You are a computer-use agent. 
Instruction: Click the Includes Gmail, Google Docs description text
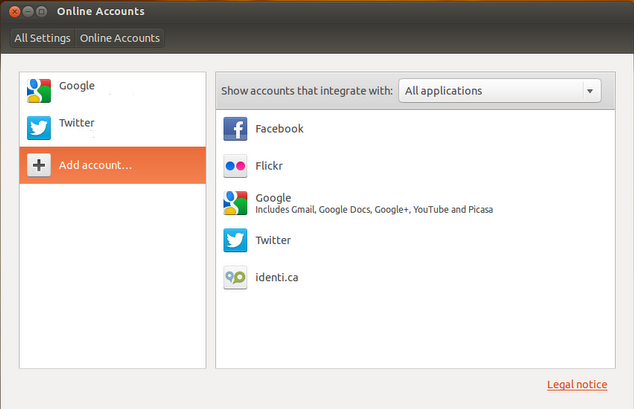click(x=374, y=210)
